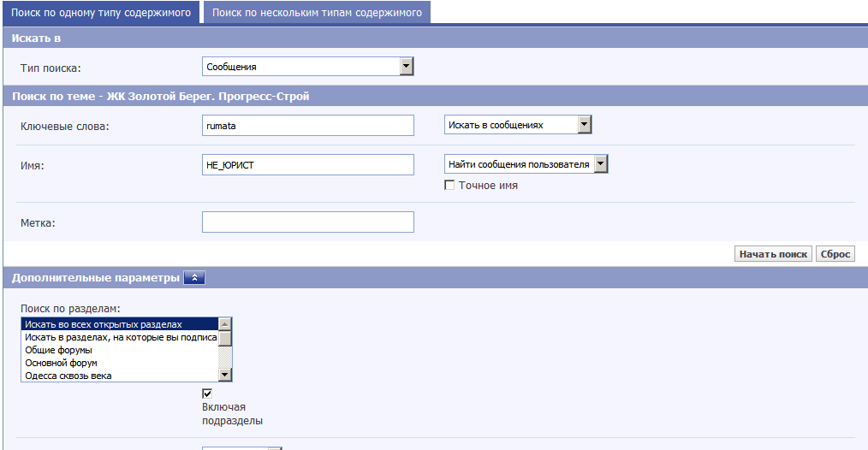Focus the Имя text field
Screen dimensions: 868x450
(307, 165)
